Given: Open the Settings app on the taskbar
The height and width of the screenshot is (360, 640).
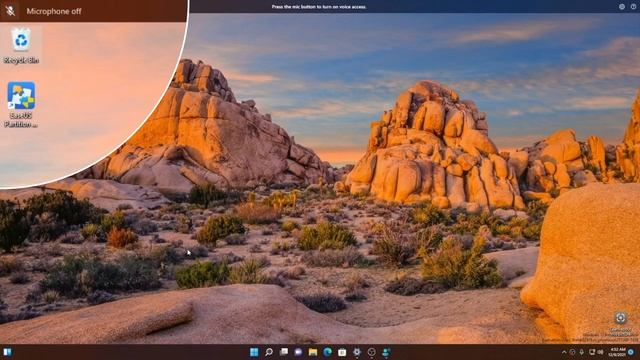Looking at the screenshot, I should pos(357,352).
